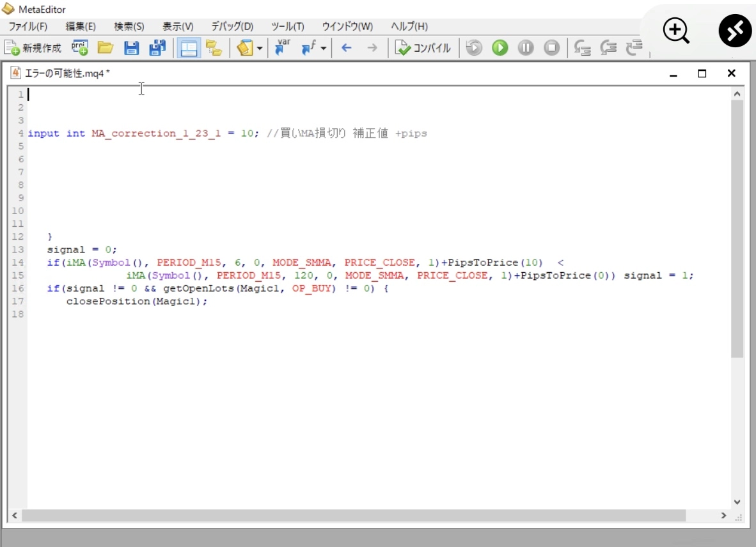Start debugging with the green play icon

pyautogui.click(x=500, y=48)
